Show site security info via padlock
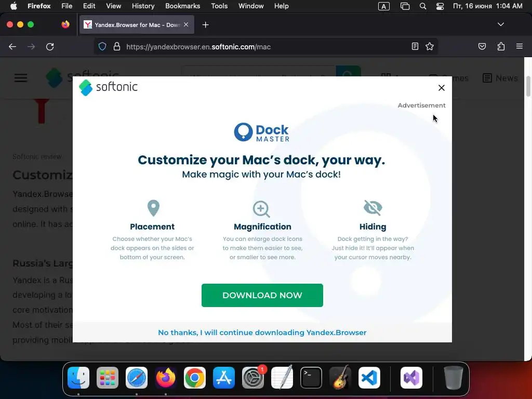The height and width of the screenshot is (399, 532). click(117, 46)
